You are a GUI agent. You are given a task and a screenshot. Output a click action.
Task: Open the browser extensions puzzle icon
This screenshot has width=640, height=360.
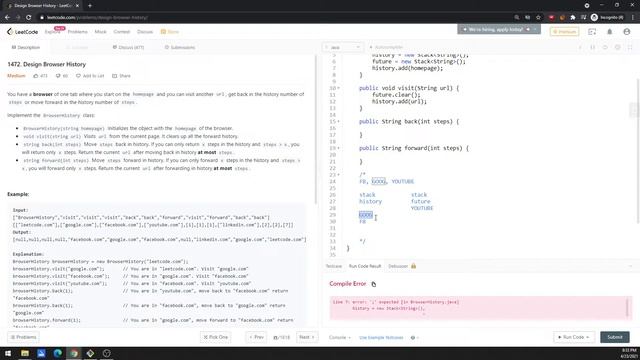click(573, 17)
